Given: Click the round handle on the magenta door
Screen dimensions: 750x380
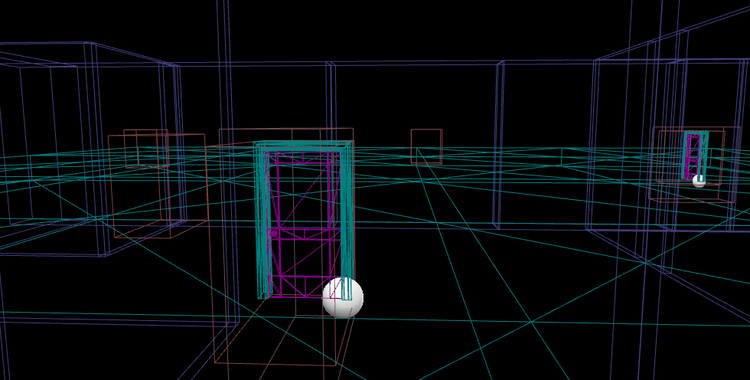Looking at the screenshot, I should pos(274,233).
